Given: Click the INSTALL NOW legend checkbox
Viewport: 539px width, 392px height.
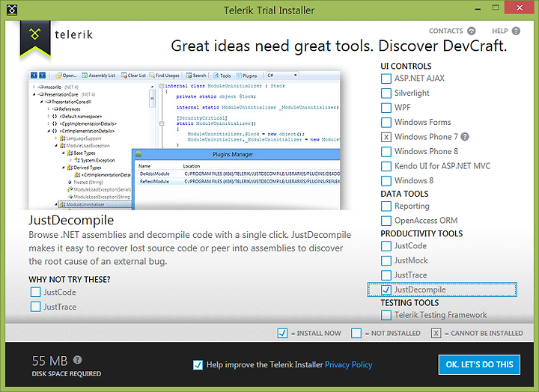Looking at the screenshot, I should pyautogui.click(x=282, y=333).
